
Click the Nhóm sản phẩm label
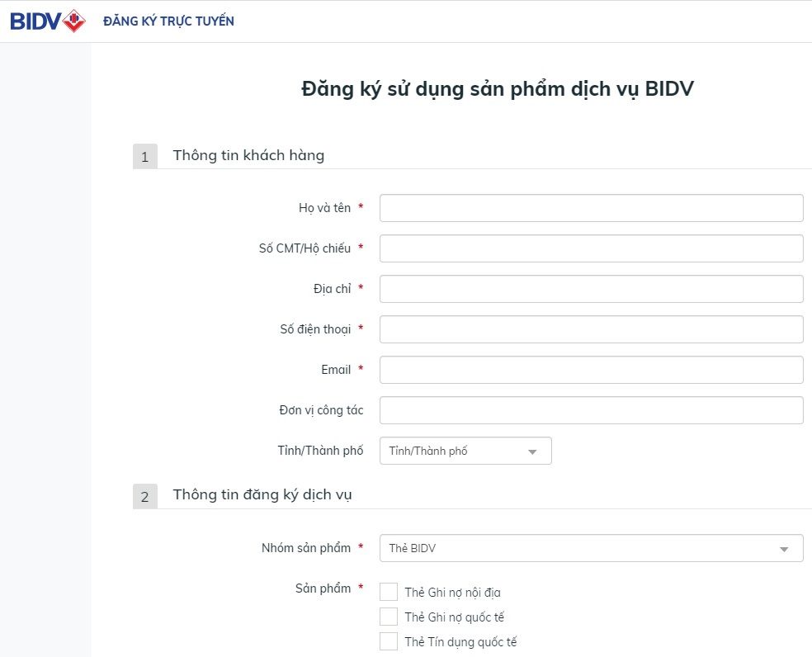306,548
